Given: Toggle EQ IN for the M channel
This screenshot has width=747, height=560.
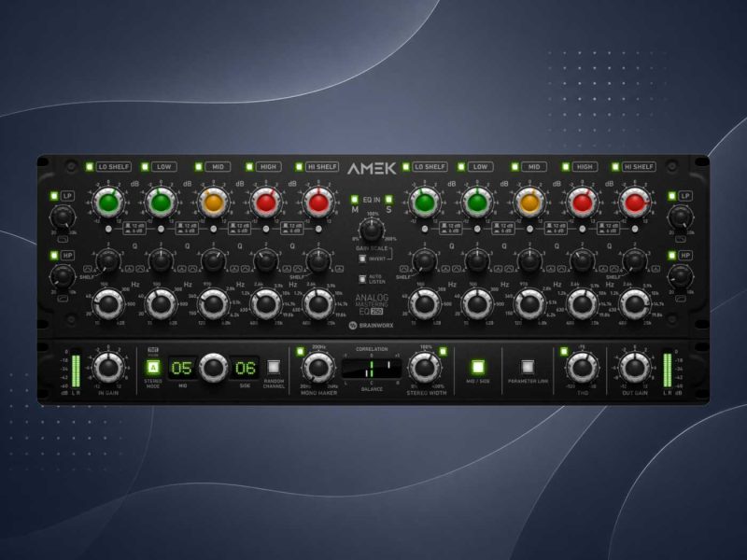Looking at the screenshot, I should 355,199.
